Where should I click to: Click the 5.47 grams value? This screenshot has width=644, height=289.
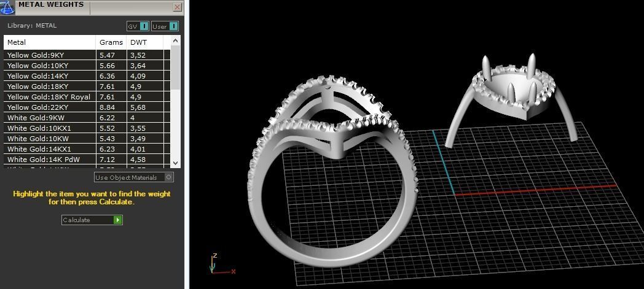click(107, 55)
